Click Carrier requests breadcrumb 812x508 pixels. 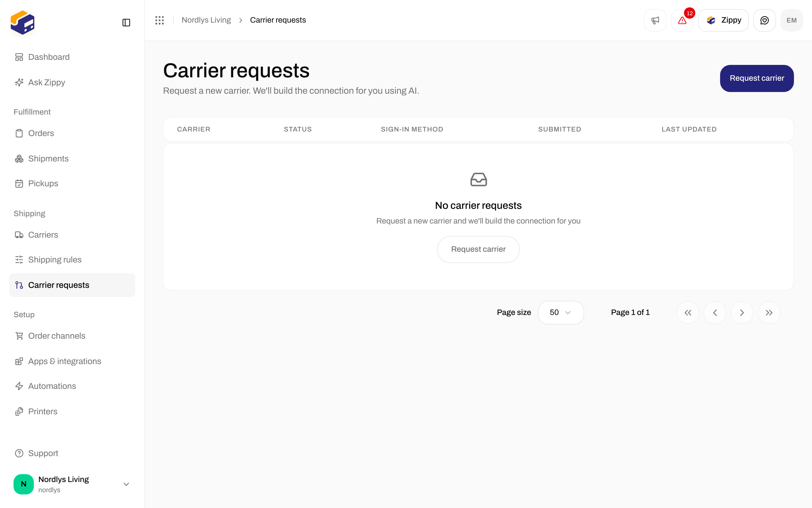click(278, 20)
